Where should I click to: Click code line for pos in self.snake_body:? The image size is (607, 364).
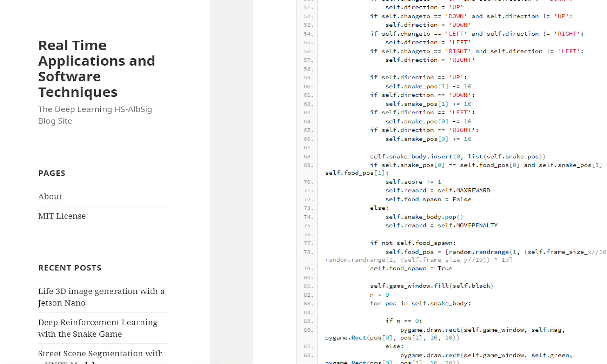coord(420,303)
